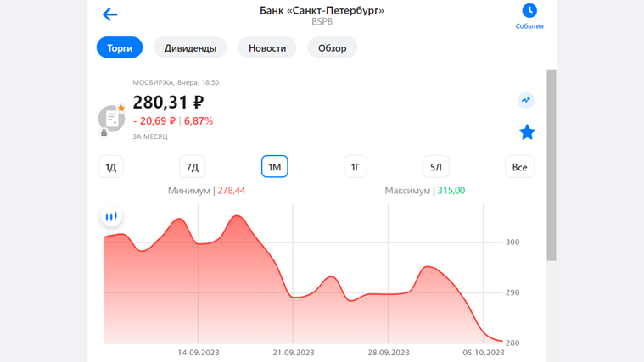644x362 pixels.
Task: Click the title Банк «Санкт-Петербург»
Action: [322, 10]
